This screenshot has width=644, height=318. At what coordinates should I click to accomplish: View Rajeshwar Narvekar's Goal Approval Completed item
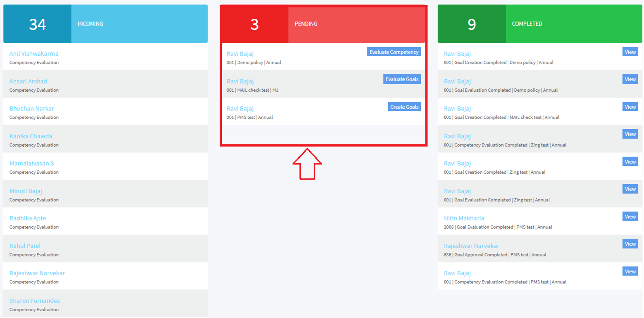coord(630,244)
